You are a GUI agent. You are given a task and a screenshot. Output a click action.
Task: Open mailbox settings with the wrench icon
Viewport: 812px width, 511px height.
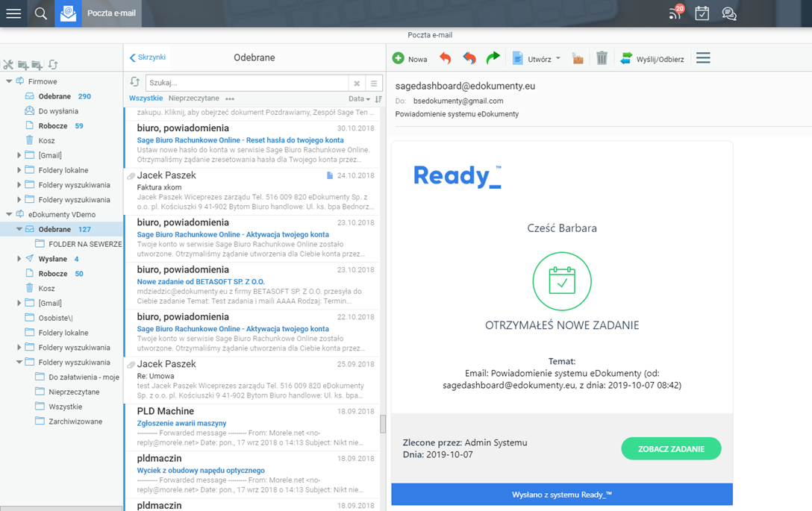click(x=8, y=65)
